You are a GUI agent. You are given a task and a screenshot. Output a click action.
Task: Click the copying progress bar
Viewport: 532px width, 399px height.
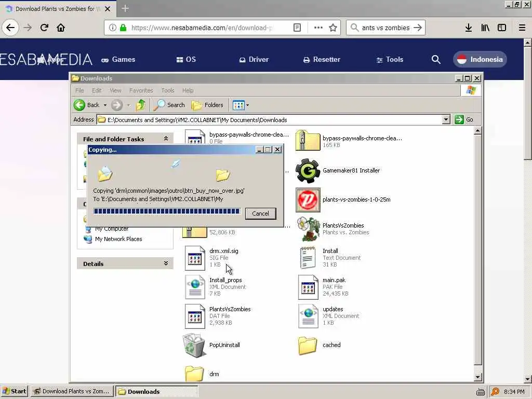pos(167,211)
